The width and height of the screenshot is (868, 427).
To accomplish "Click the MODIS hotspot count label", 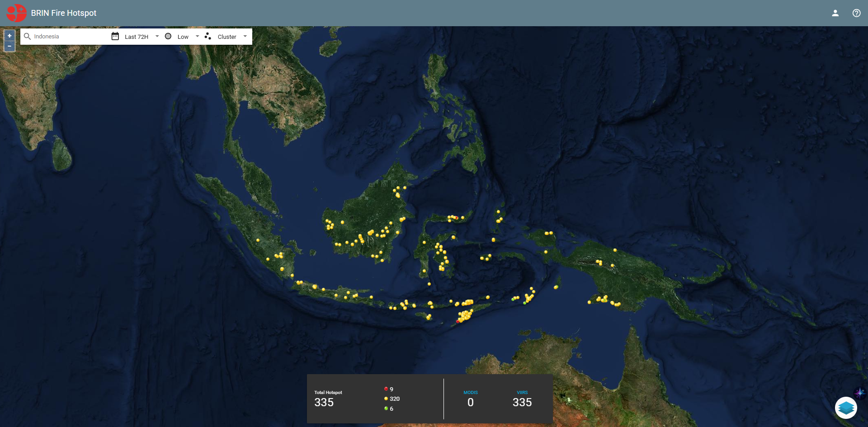I will (470, 392).
